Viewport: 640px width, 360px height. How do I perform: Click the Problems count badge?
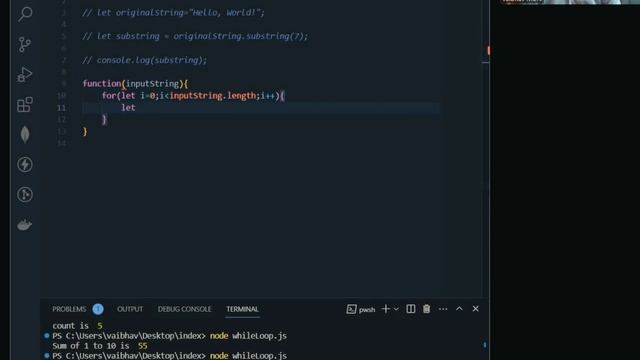click(98, 309)
